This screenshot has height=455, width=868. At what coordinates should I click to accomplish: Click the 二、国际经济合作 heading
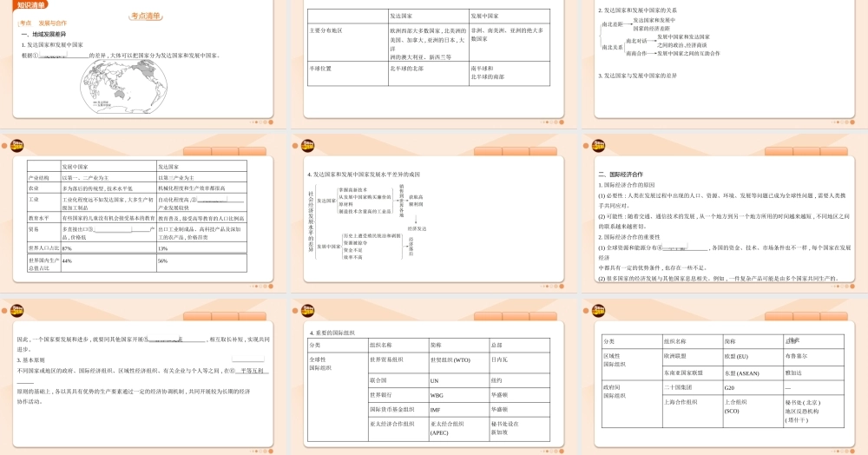[621, 174]
